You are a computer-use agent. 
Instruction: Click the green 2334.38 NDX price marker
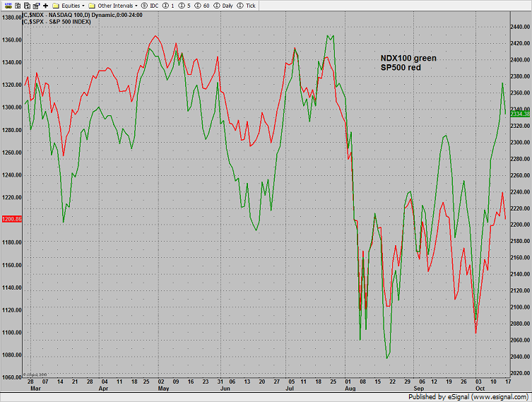(x=520, y=114)
